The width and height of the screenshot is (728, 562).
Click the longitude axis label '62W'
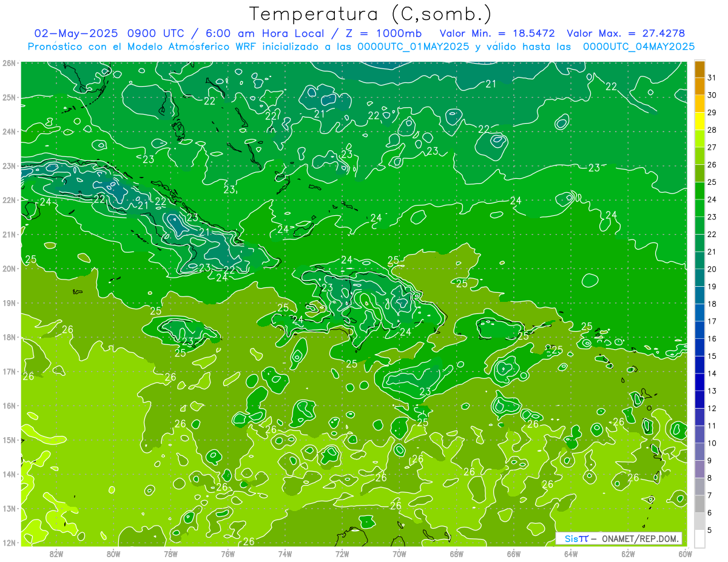[628, 554]
